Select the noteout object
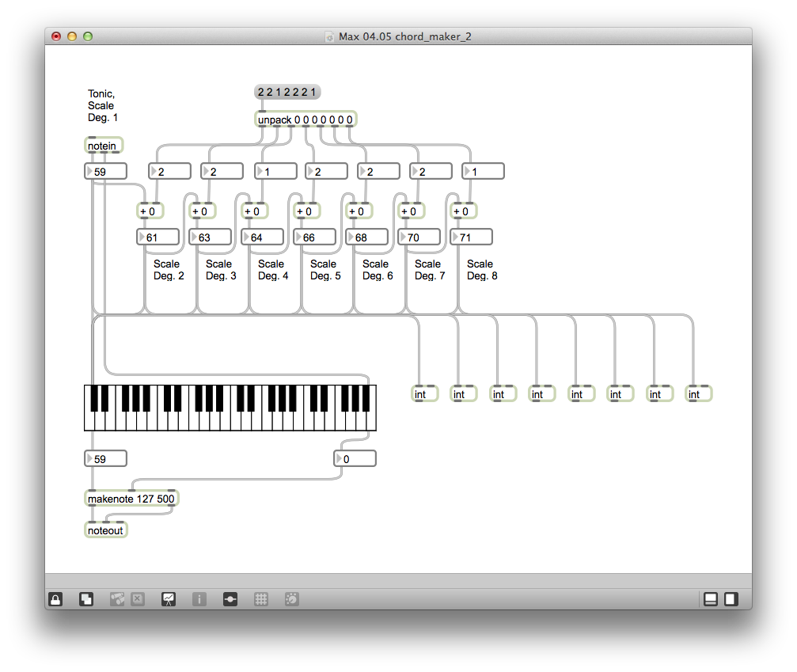The width and height of the screenshot is (797, 672). [x=106, y=530]
